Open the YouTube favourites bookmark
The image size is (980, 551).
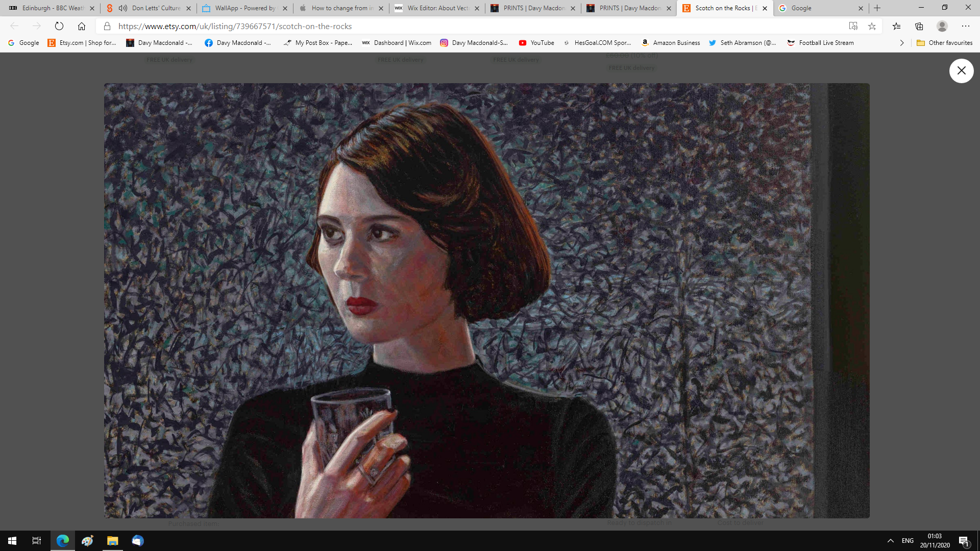(536, 43)
